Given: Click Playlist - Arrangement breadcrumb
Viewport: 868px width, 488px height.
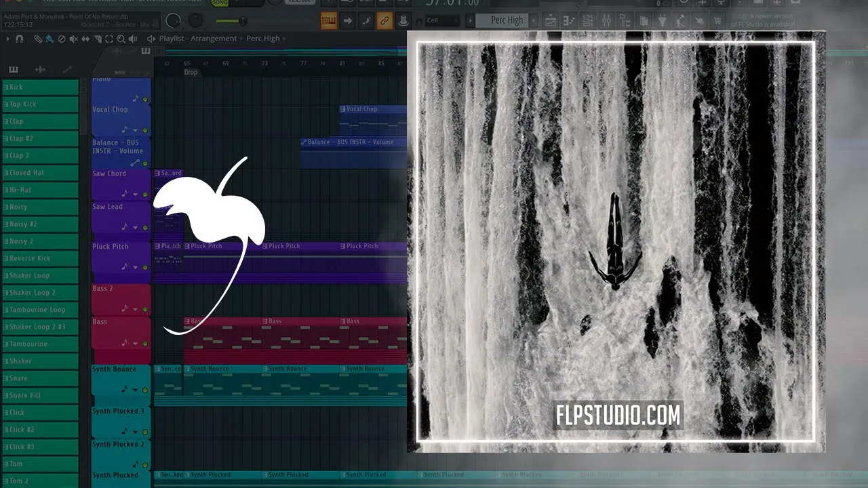Looking at the screenshot, I should tap(198, 39).
